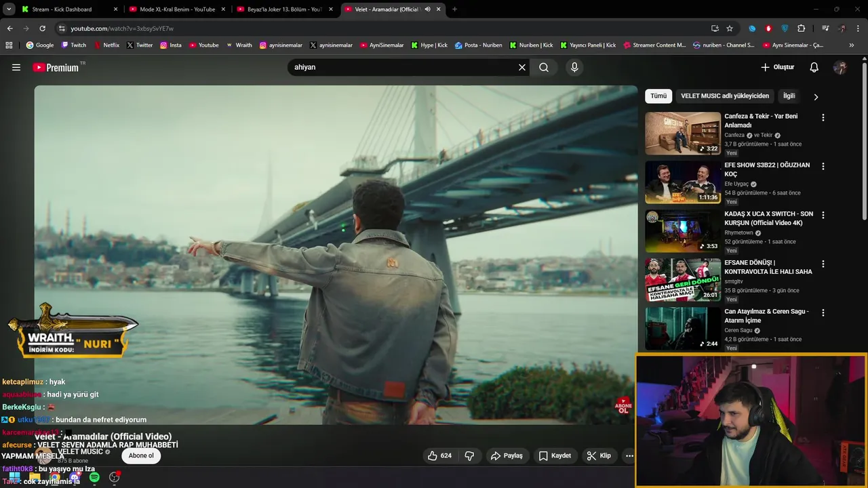This screenshot has height=488, width=868.
Task: Mute the Velet tab audio icon
Action: 427,9
